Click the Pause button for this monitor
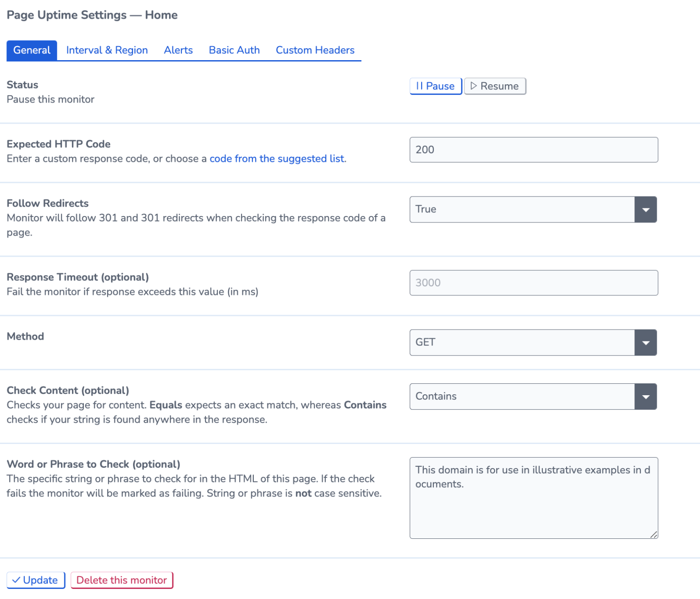The image size is (700, 599). 435,86
